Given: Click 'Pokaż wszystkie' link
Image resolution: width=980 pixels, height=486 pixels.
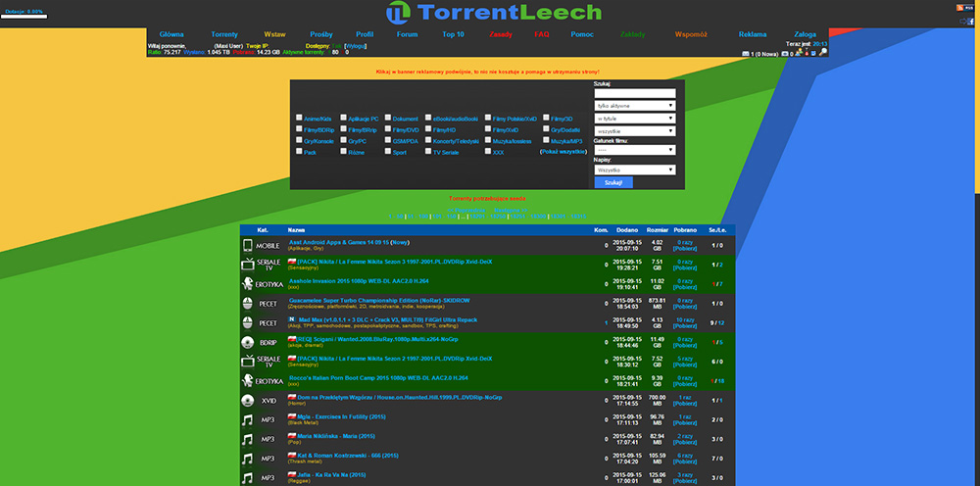Looking at the screenshot, I should coord(563,152).
